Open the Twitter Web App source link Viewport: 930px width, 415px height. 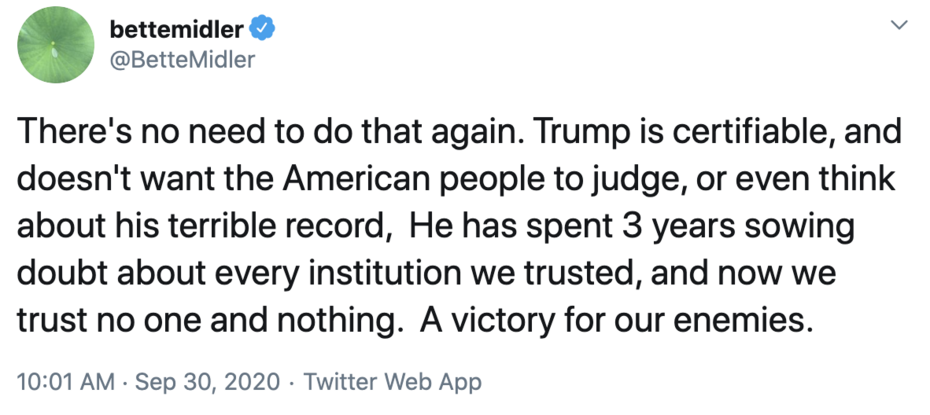click(x=392, y=382)
